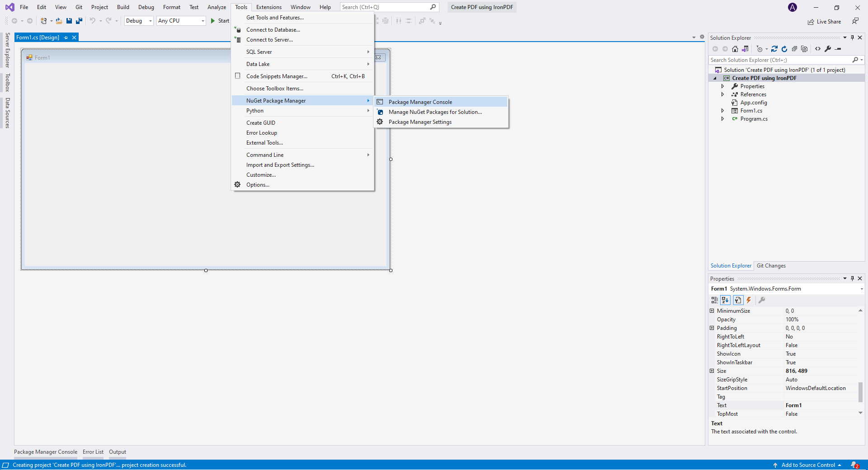Click Add to Source Control
This screenshot has width=868, height=470.
tap(808, 465)
